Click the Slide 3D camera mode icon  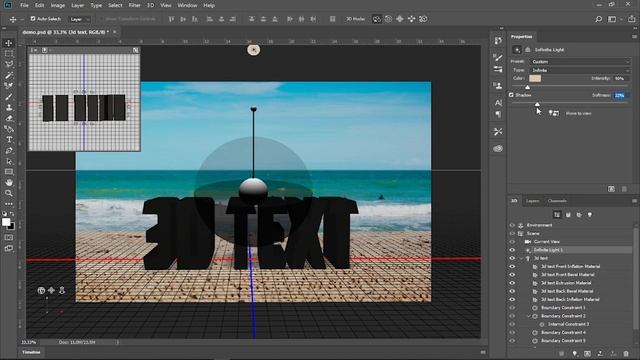click(411, 19)
